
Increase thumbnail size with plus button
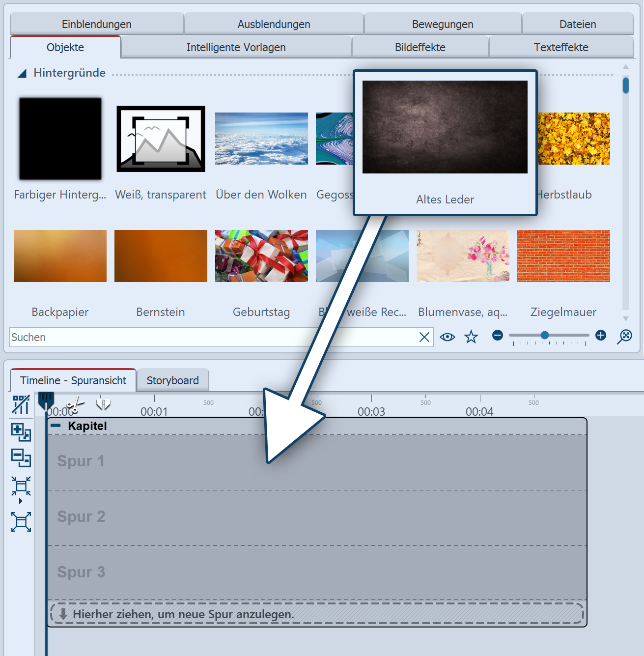(x=601, y=335)
